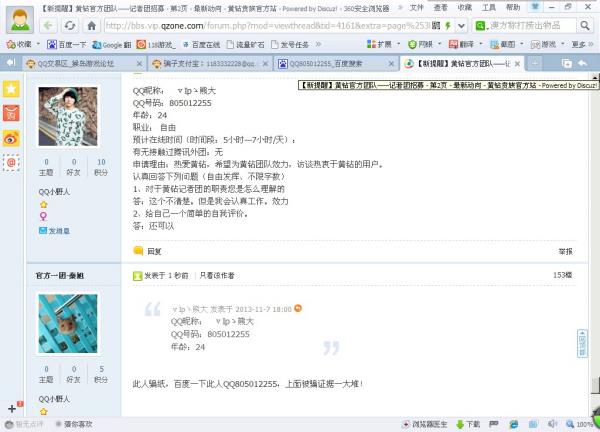Close the QQ805012255_百度搜索 tab

coord(391,64)
